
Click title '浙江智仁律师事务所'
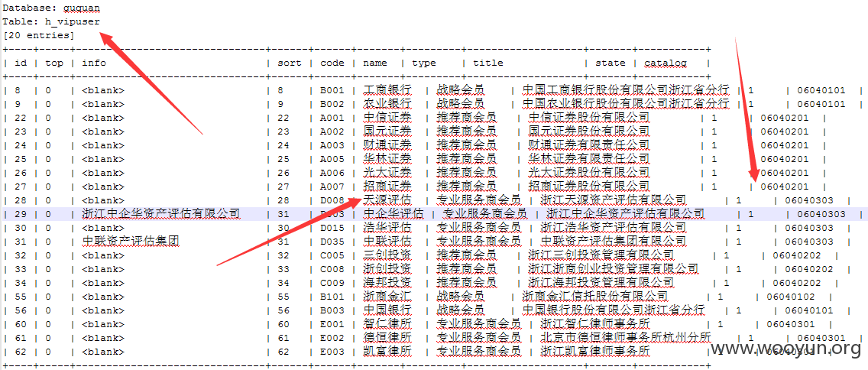595,324
